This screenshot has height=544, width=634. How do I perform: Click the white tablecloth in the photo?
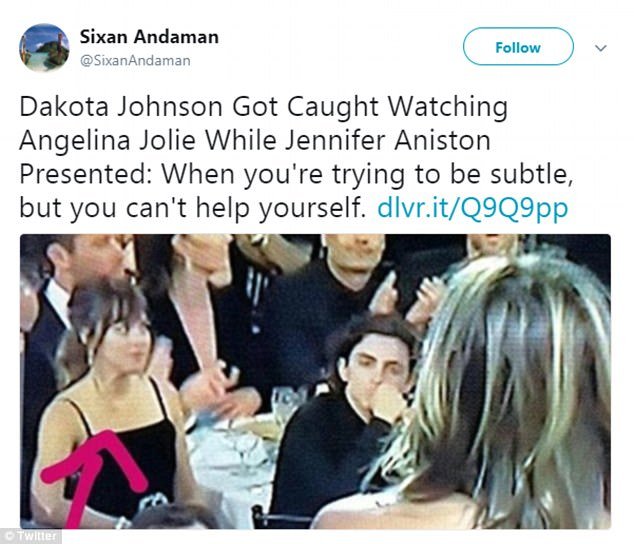[230, 461]
